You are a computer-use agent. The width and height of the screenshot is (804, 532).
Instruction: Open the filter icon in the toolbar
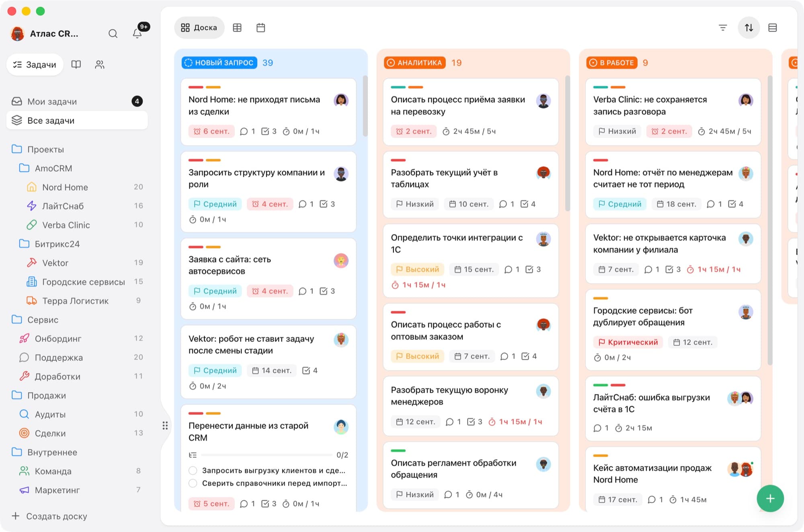(723, 28)
